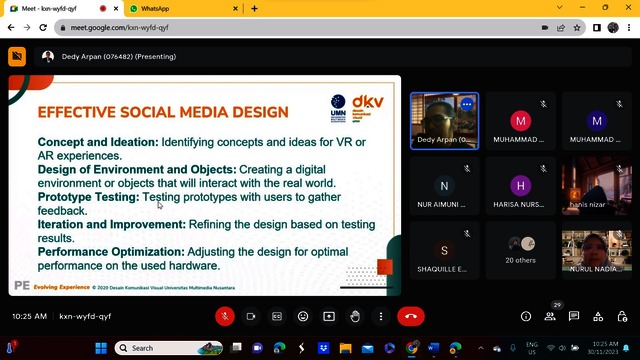The image size is (640, 360).
Task: Bookmark this page with star icon
Action: pos(577,28)
